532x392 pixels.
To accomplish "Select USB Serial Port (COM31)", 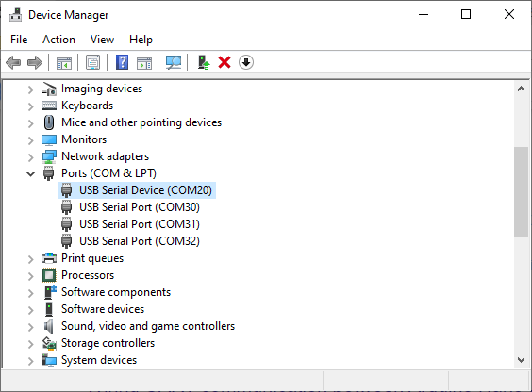I will click(139, 224).
